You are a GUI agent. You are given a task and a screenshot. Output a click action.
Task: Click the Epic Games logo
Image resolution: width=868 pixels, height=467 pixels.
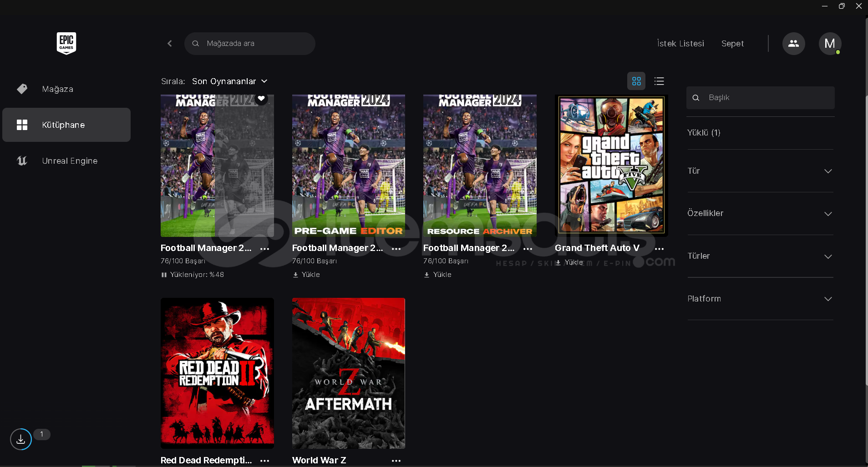click(x=66, y=43)
